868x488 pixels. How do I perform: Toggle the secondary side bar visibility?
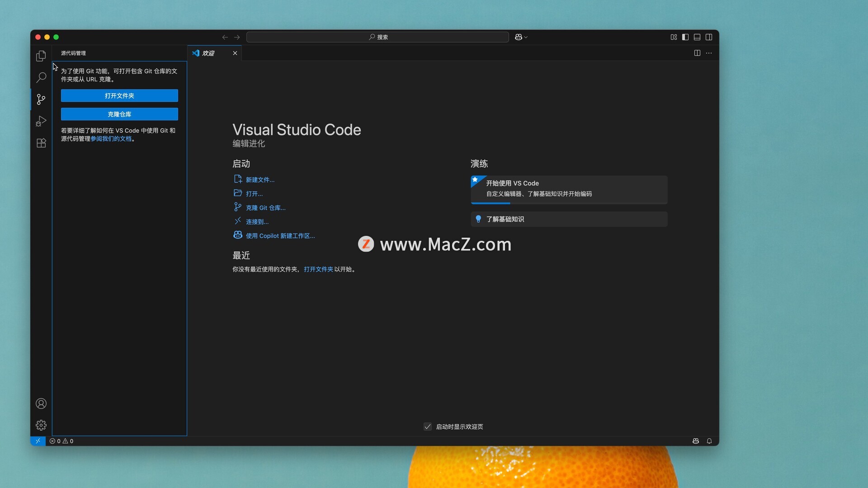709,37
